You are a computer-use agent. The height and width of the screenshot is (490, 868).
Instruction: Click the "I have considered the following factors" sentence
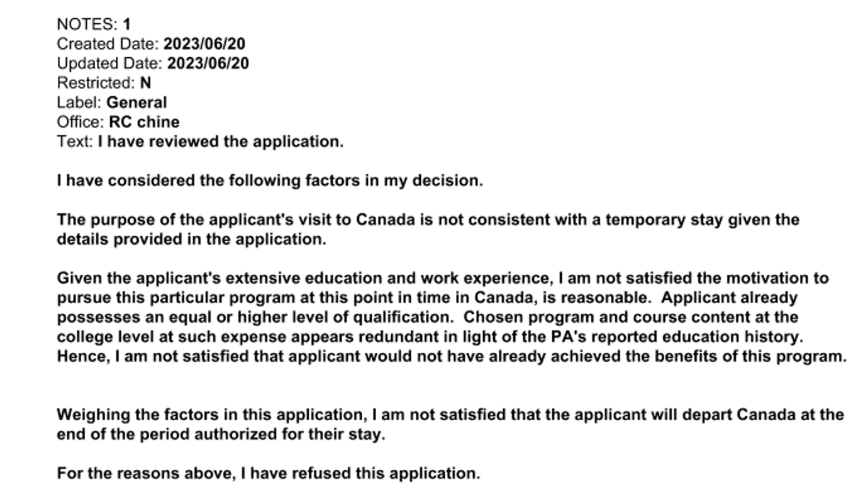pyautogui.click(x=270, y=181)
